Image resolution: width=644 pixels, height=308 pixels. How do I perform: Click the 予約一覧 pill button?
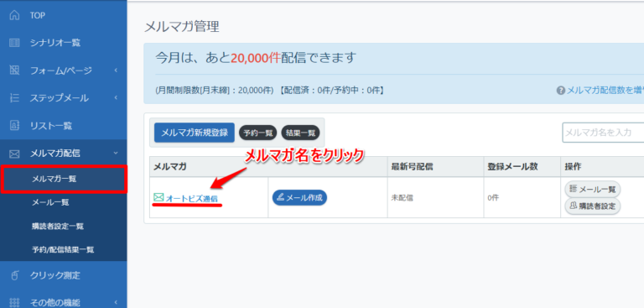pos(258,133)
